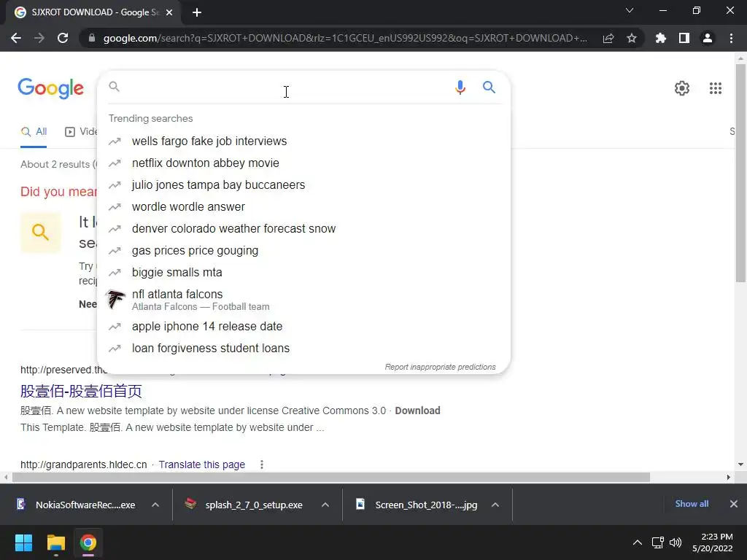Viewport: 747px width, 560px height.
Task: Open Google quick settings gear
Action: (682, 88)
